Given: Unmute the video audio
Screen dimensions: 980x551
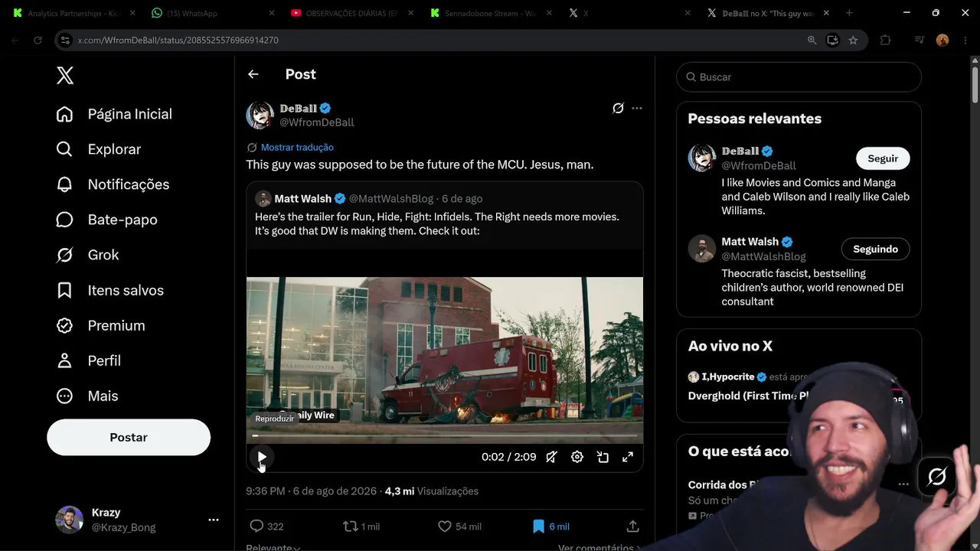Looking at the screenshot, I should 551,457.
